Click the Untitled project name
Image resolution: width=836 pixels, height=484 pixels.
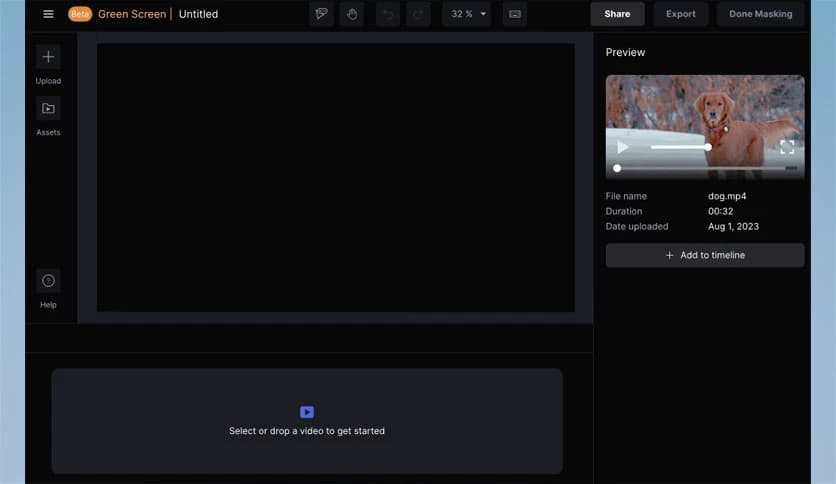pos(198,14)
